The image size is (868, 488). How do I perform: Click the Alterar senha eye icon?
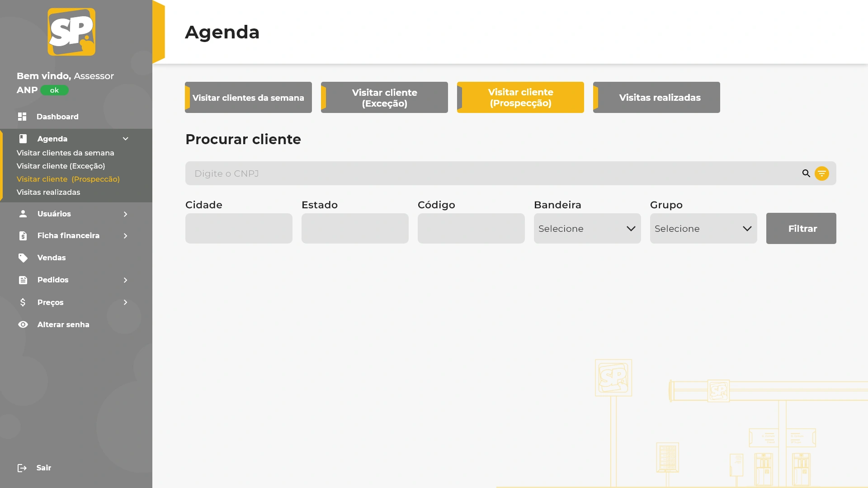23,324
